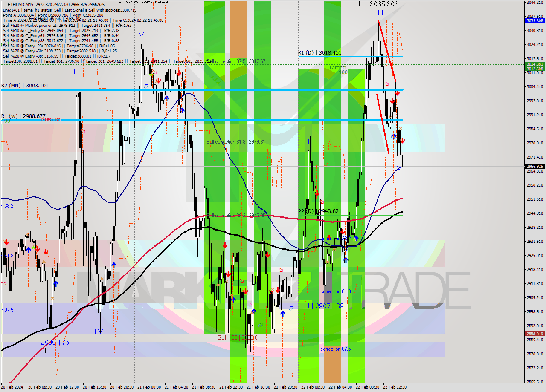Click the '21 Feb 08:30' time label

pyautogui.click(x=204, y=387)
